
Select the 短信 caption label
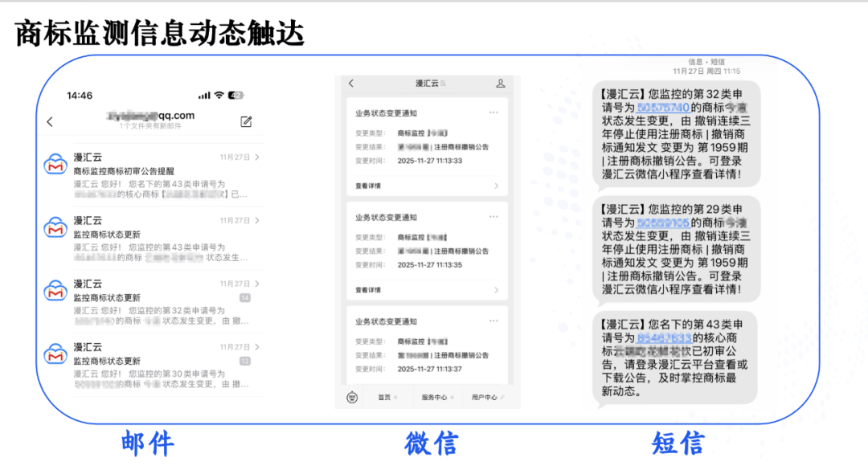tap(678, 443)
